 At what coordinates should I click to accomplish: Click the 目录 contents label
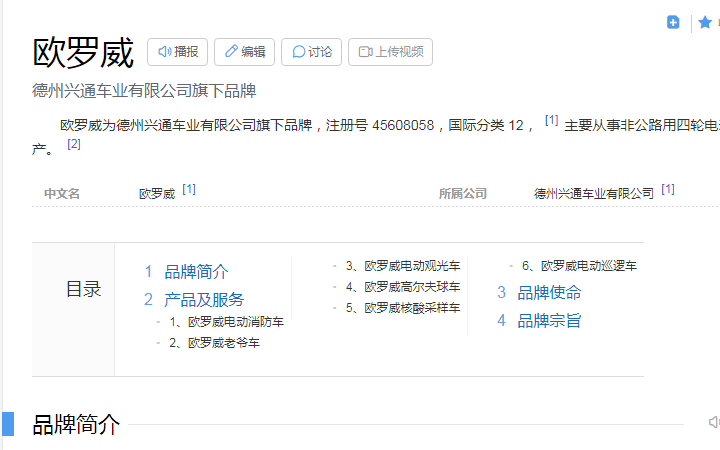[84, 289]
